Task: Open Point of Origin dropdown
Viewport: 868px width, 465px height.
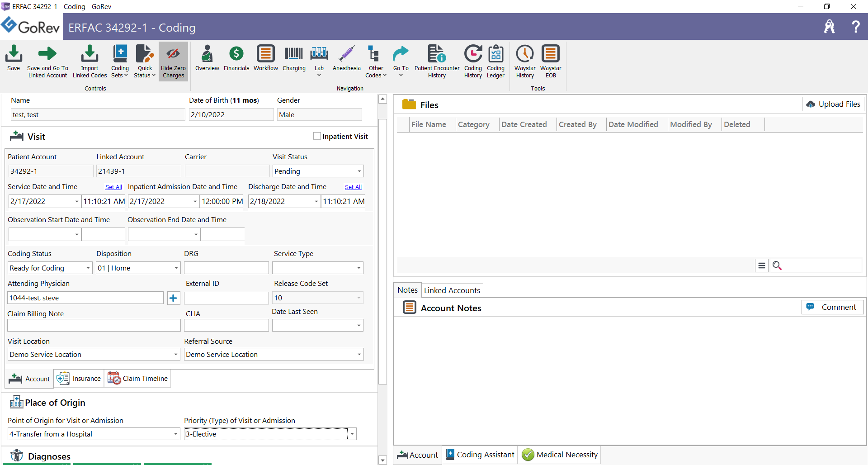Action: point(176,434)
